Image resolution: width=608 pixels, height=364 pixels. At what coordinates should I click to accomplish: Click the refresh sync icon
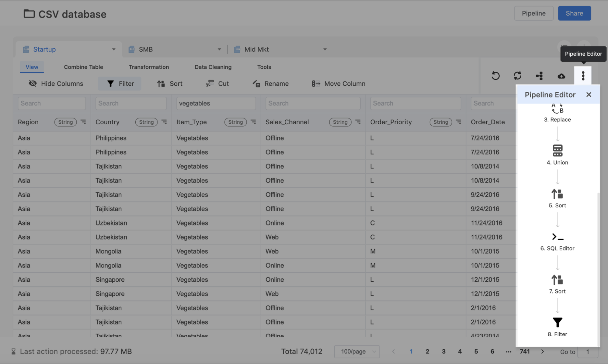tap(517, 76)
